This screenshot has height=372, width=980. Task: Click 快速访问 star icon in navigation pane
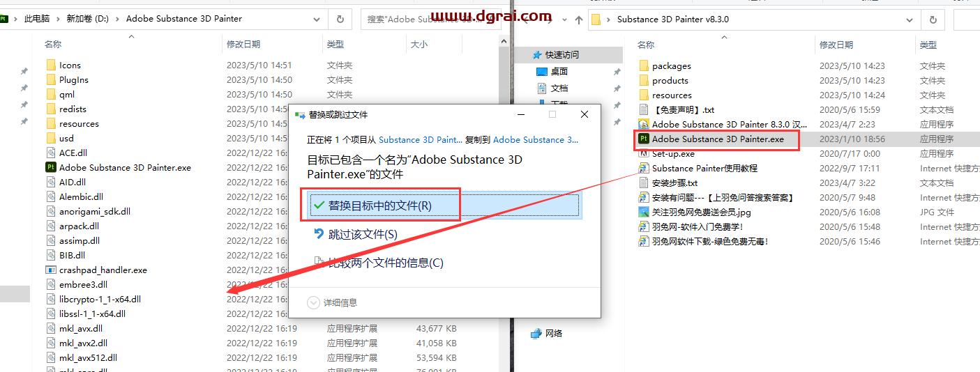point(536,54)
